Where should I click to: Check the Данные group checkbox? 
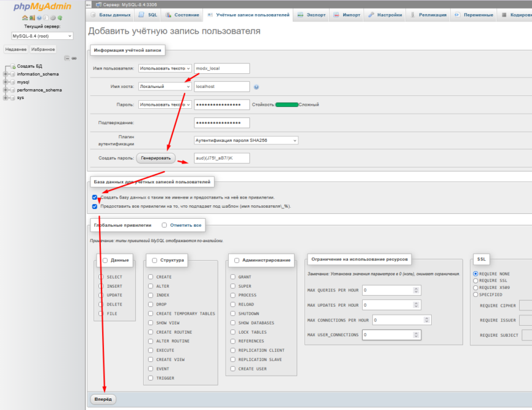pos(105,260)
